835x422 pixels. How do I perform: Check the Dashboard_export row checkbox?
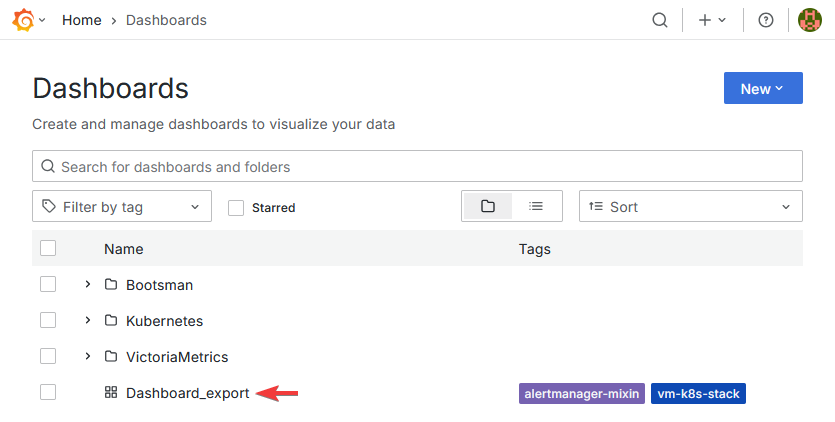48,393
